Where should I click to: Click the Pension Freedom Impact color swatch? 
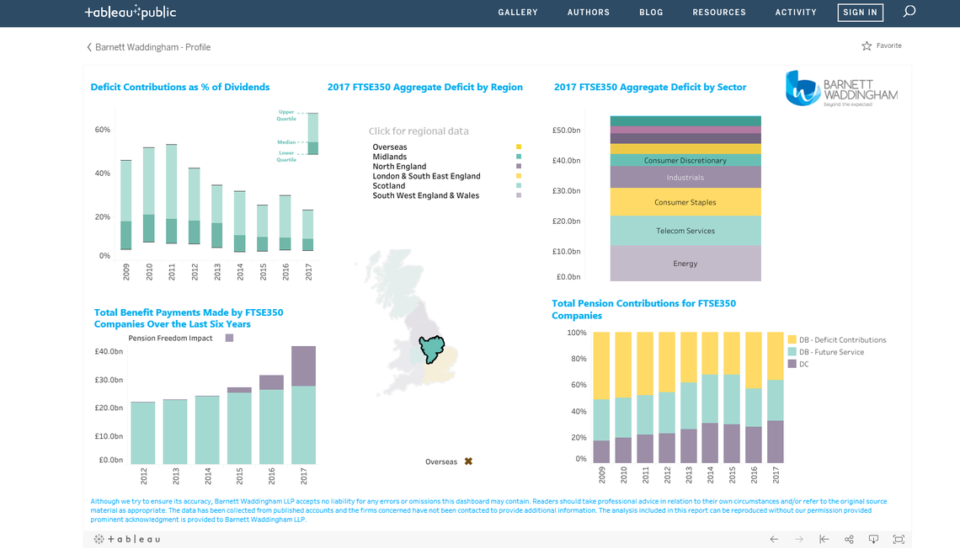228,337
